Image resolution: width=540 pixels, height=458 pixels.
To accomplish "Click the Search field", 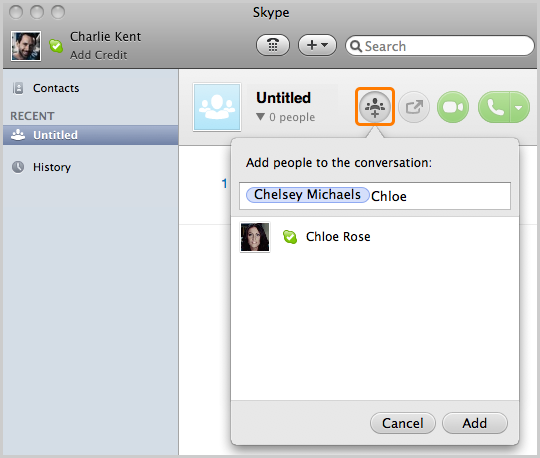I will pos(440,45).
